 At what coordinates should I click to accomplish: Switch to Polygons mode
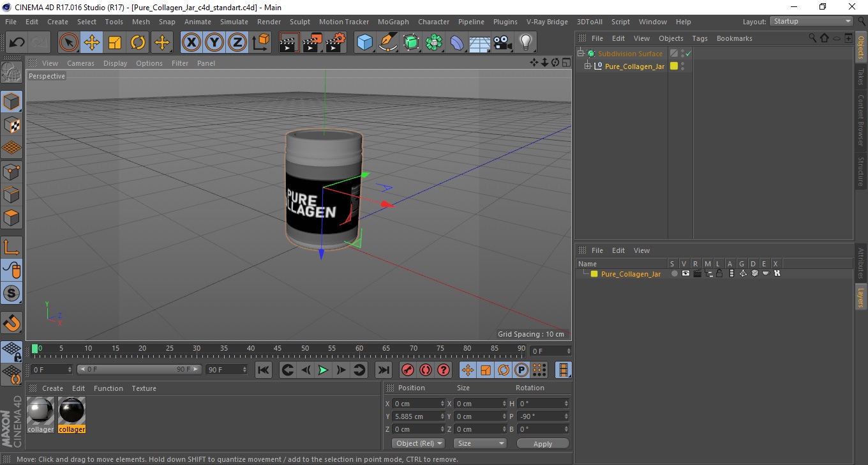coord(11,217)
